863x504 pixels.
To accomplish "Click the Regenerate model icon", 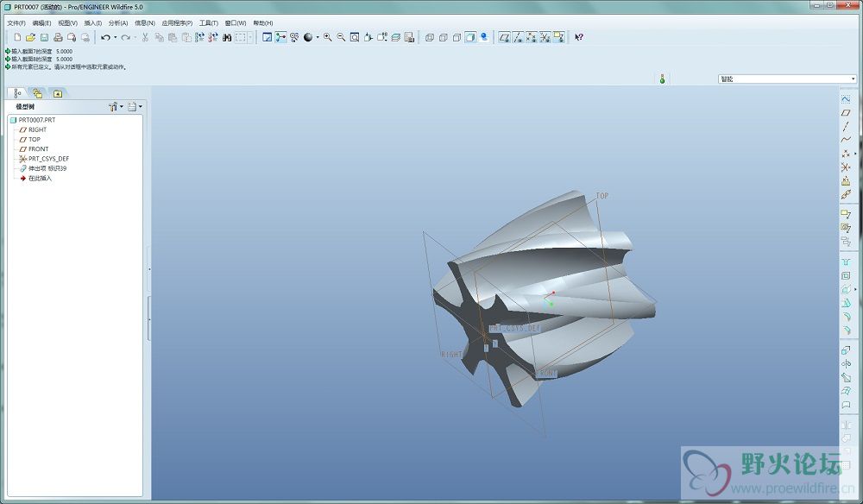I will coord(200,37).
